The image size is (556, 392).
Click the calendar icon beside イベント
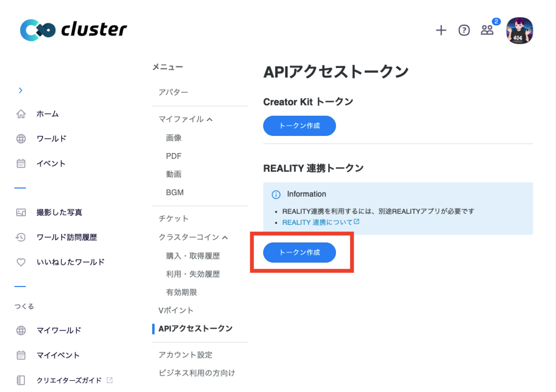pos(21,164)
